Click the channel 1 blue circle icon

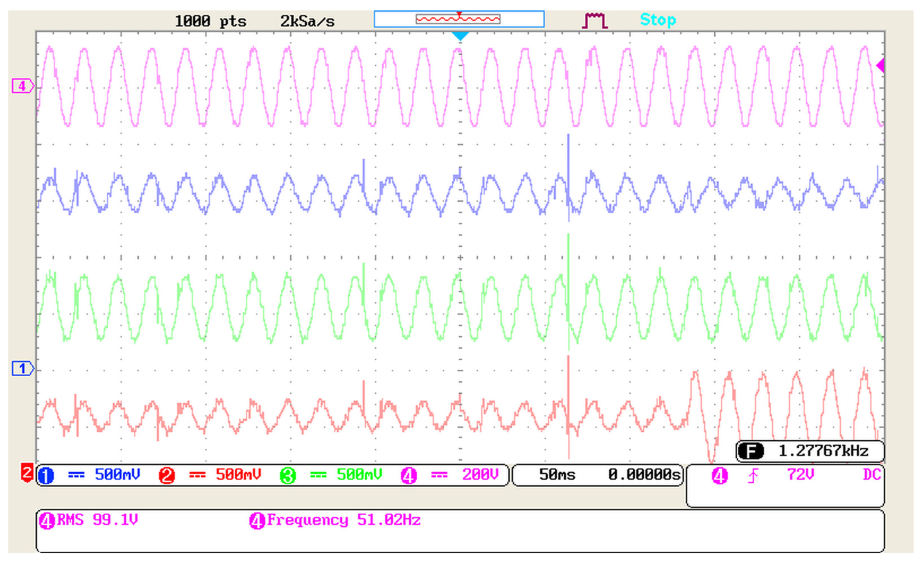[x=46, y=476]
